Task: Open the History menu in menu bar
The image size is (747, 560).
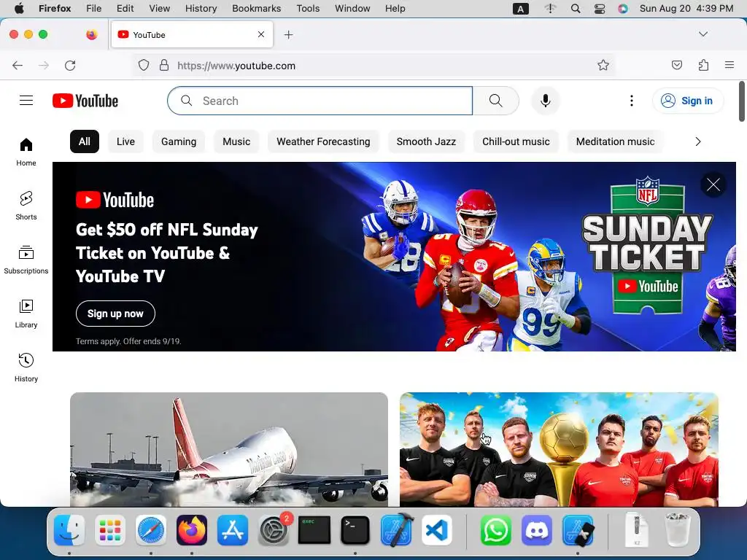Action: (201, 9)
